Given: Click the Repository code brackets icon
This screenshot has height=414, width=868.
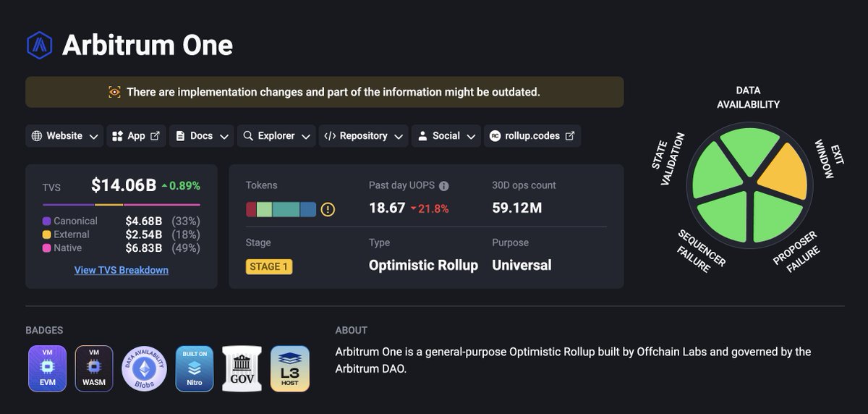Looking at the screenshot, I should click(x=330, y=136).
